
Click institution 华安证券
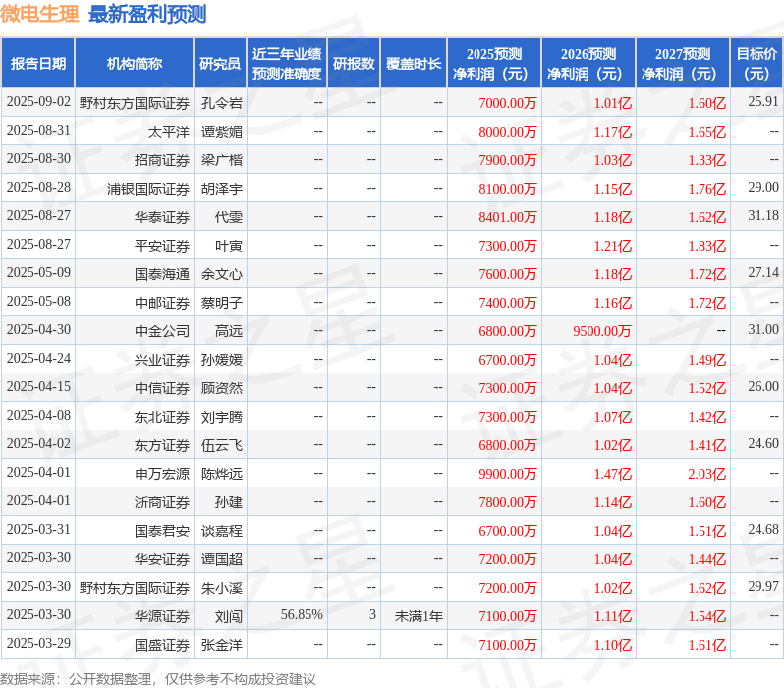[x=162, y=560]
